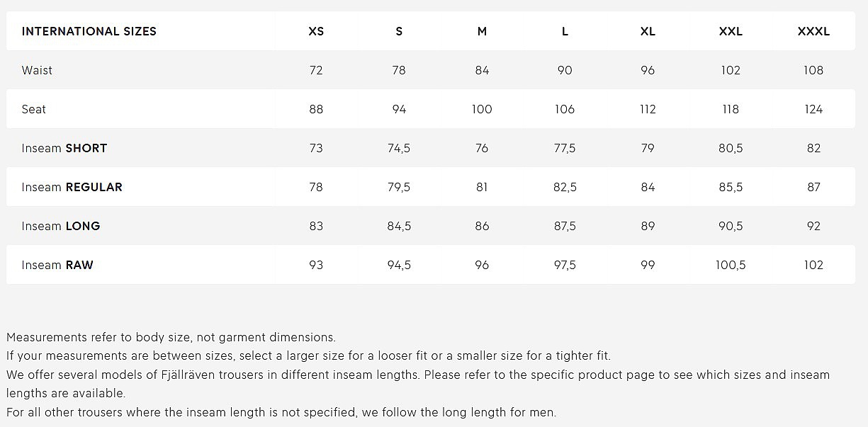Viewport: 868px width, 427px height.
Task: Click the Inseam REGULAR row label
Action: [x=72, y=187]
